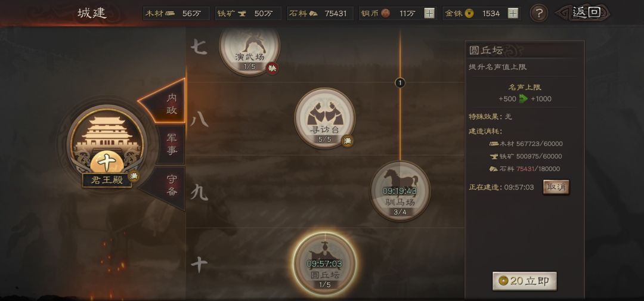Click the 石料 stone resource counter

tap(320, 14)
